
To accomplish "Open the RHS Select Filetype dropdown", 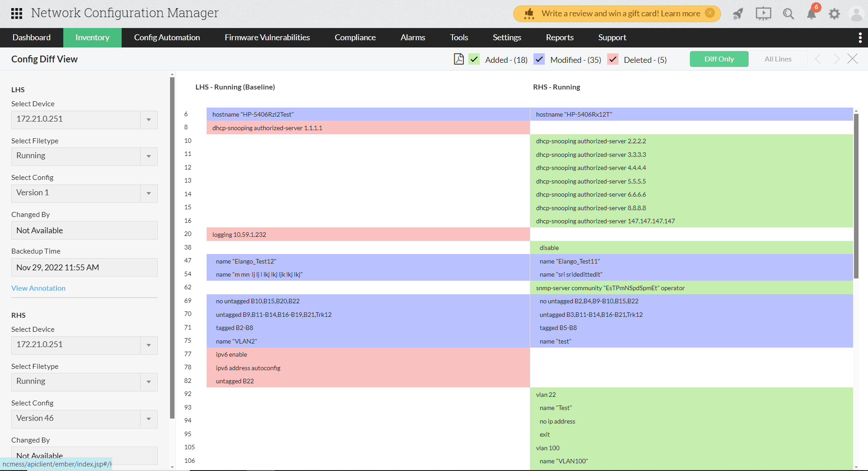I will coord(149,382).
